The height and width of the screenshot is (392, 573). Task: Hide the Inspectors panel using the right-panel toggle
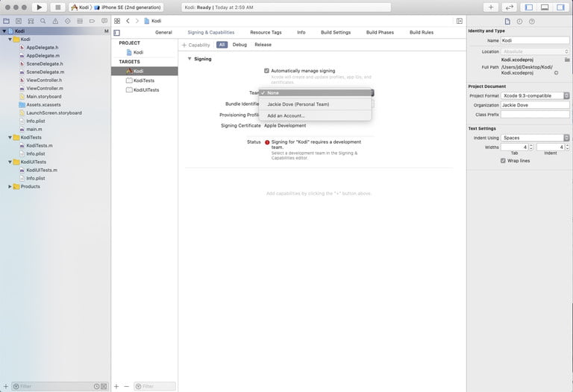560,7
